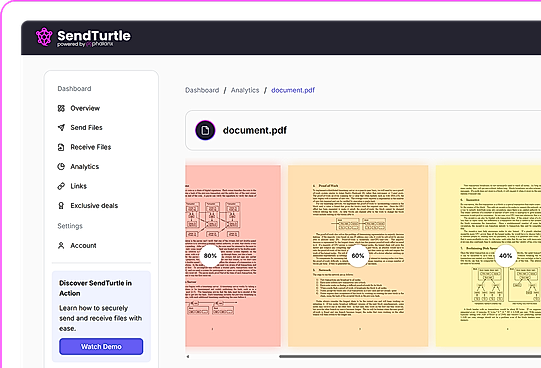Open Receive Files section
Viewport: 541px width, 368px height.
click(91, 147)
